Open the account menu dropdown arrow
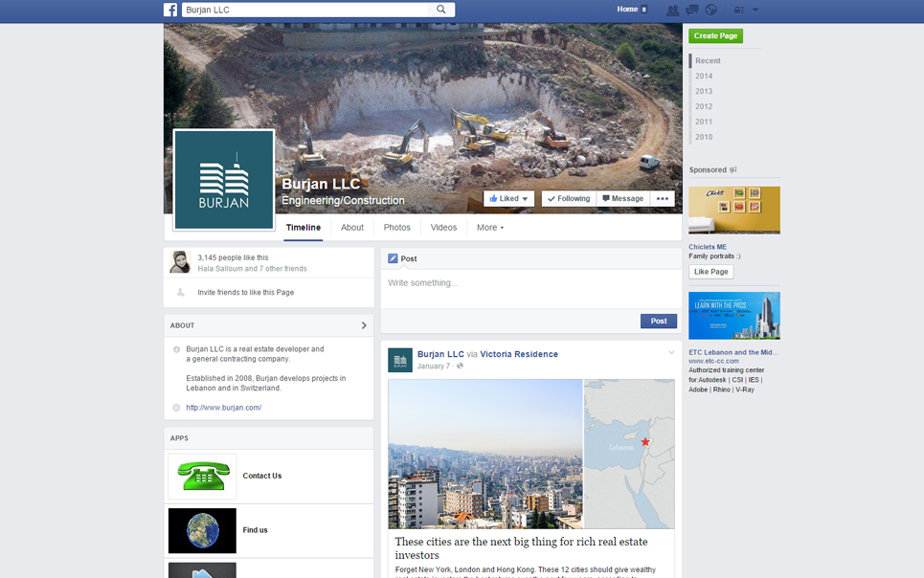This screenshot has height=578, width=924. [x=755, y=11]
